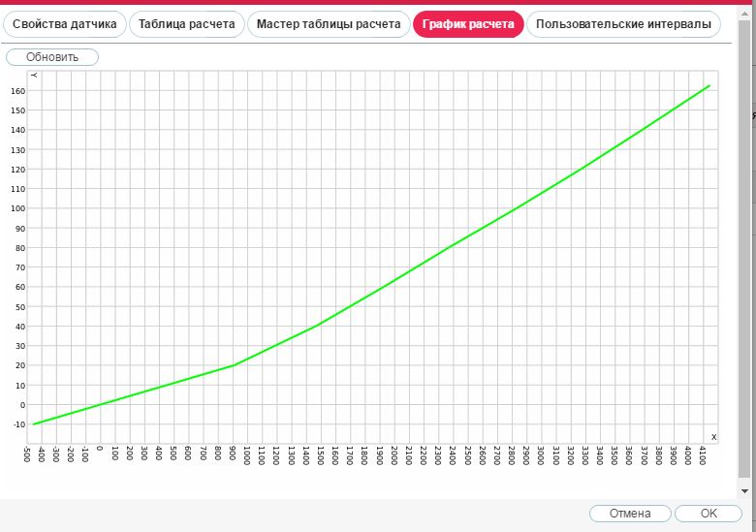756x532 pixels.
Task: Click the green line's lower-left starting point
Action: (x=33, y=424)
